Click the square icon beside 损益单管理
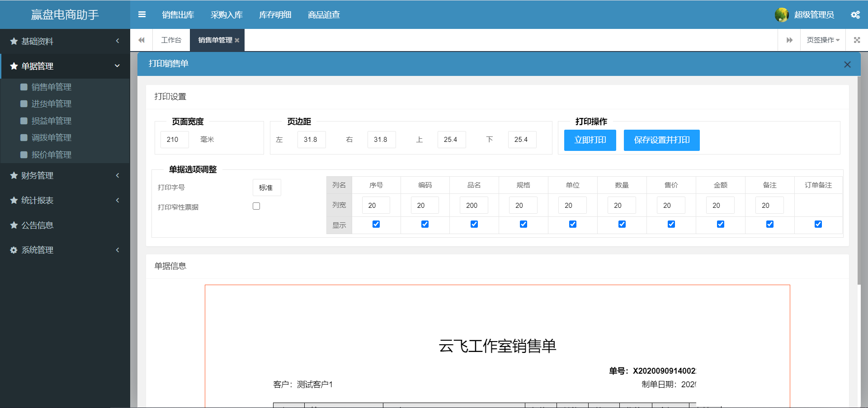Image resolution: width=868 pixels, height=408 pixels. click(24, 121)
